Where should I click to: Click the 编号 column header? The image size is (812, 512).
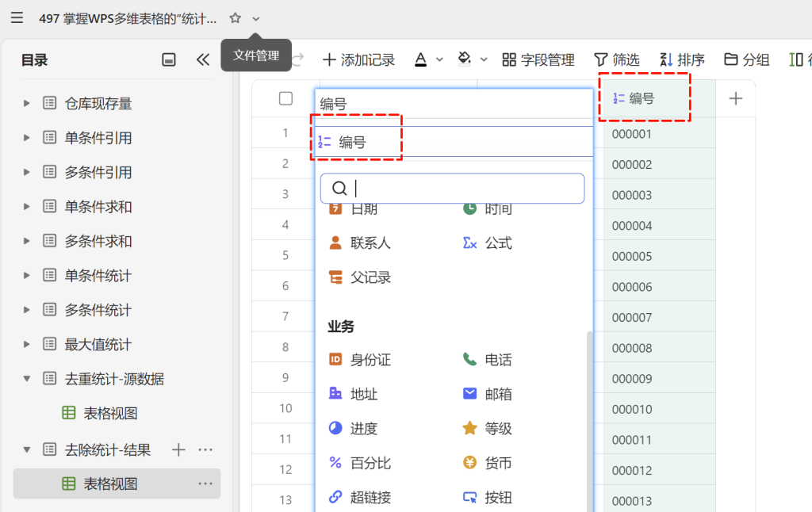pos(659,98)
